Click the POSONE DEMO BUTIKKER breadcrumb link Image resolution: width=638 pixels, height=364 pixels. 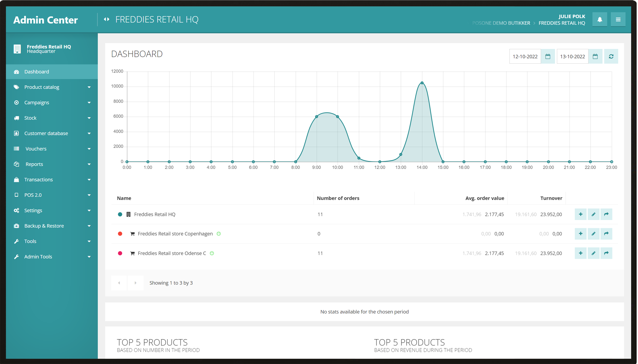pyautogui.click(x=501, y=23)
